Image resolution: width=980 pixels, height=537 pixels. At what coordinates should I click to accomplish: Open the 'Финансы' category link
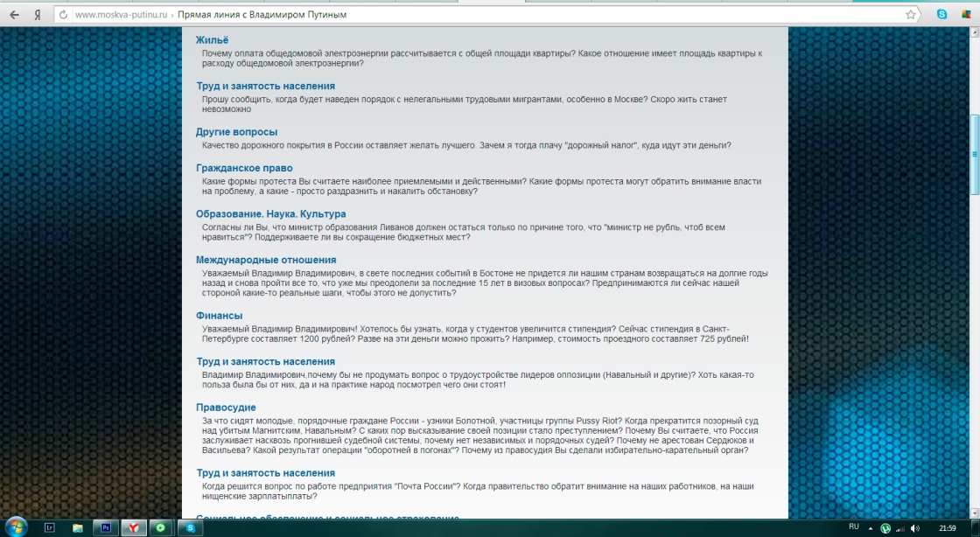tap(219, 316)
